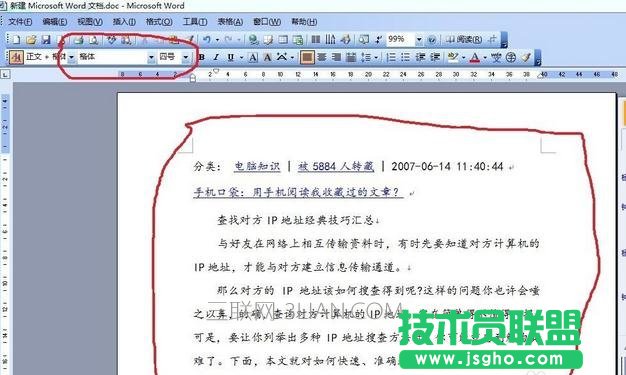Click the Print icon

(x=79, y=39)
